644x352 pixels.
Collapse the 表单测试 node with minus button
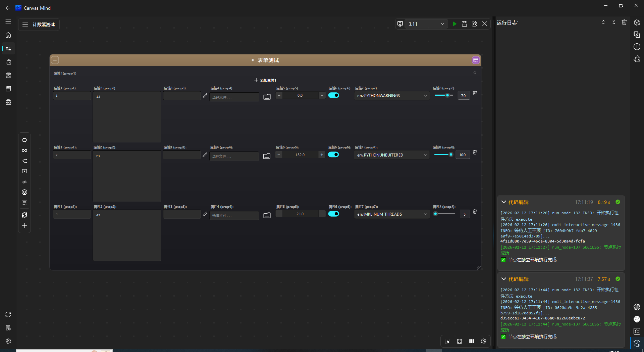click(x=55, y=60)
